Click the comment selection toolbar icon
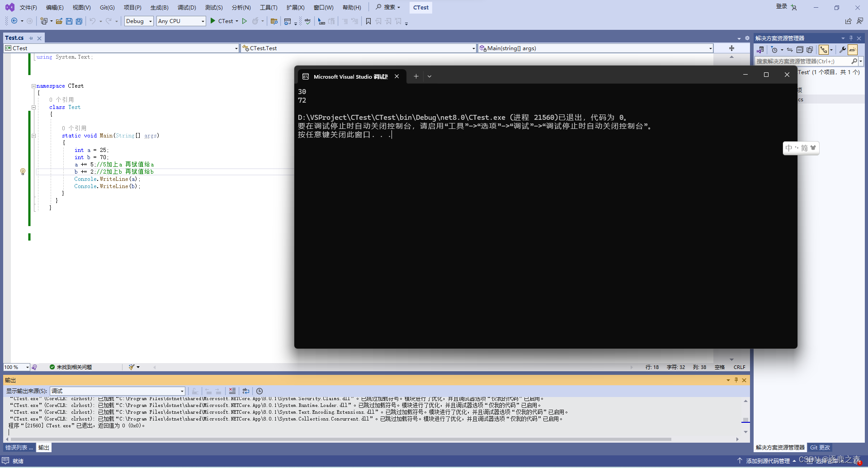 [x=321, y=21]
